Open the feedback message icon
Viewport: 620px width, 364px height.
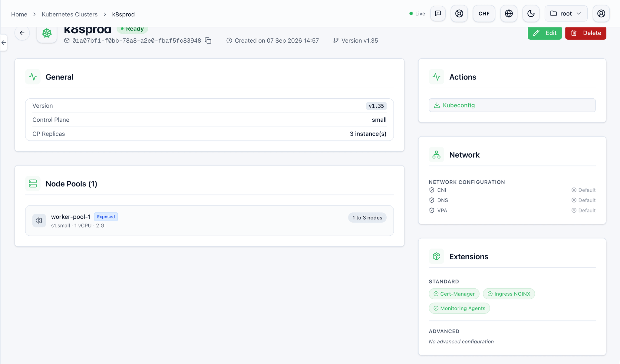(438, 14)
